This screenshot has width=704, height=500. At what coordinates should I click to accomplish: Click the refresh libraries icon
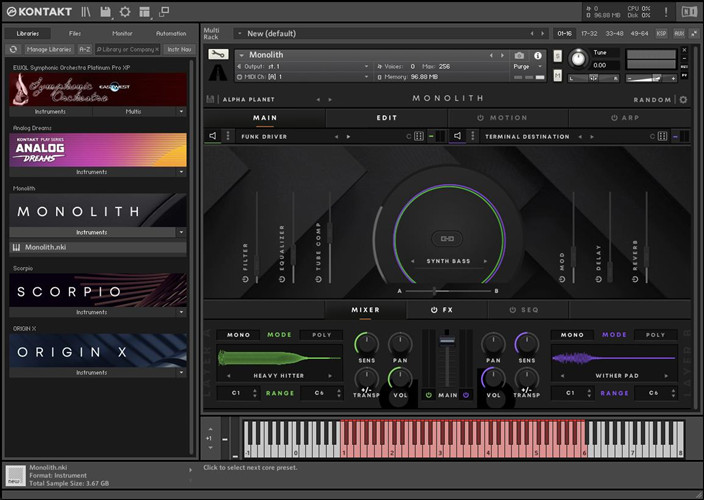point(13,48)
